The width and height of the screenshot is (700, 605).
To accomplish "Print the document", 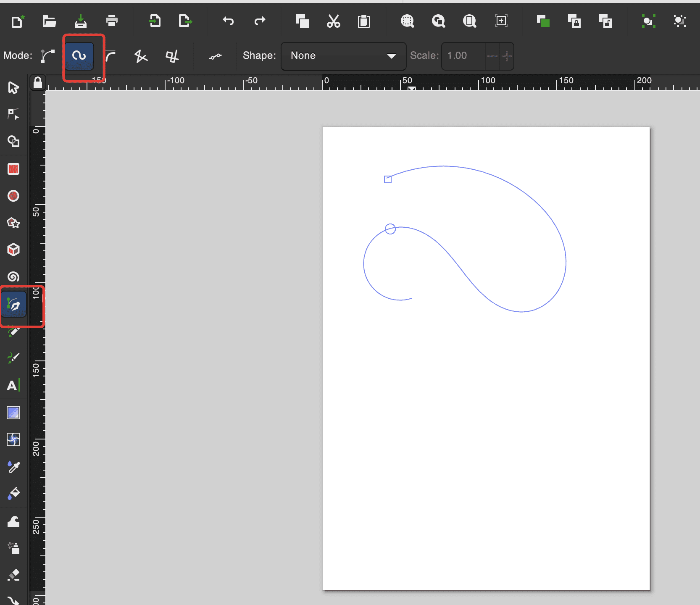I will [112, 21].
